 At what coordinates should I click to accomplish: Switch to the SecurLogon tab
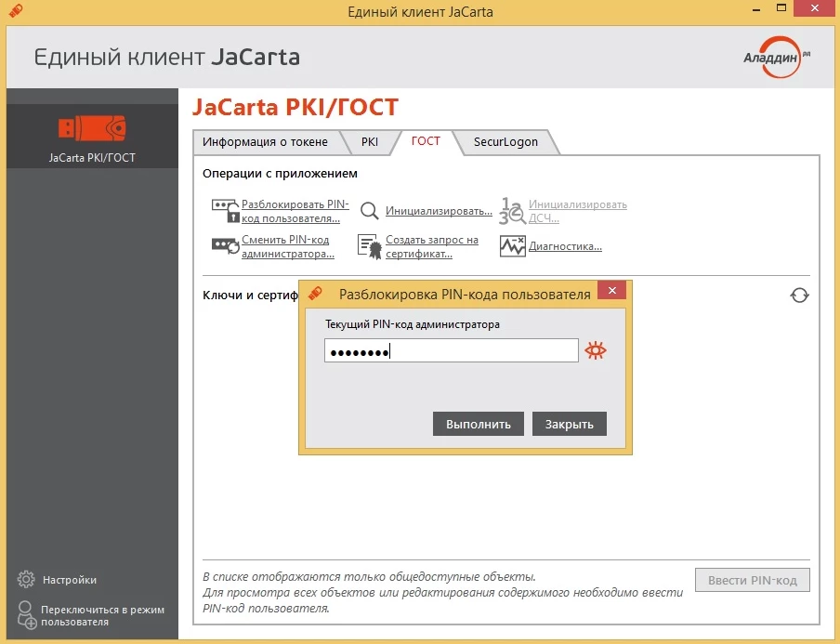505,142
